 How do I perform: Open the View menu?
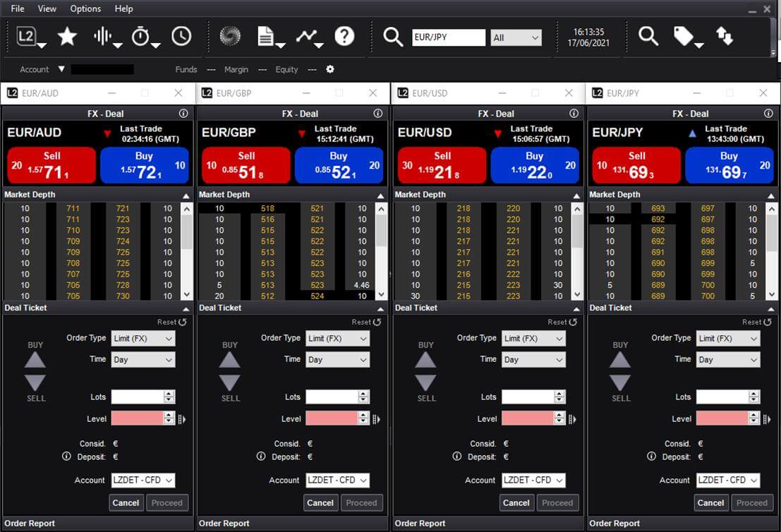pos(47,8)
